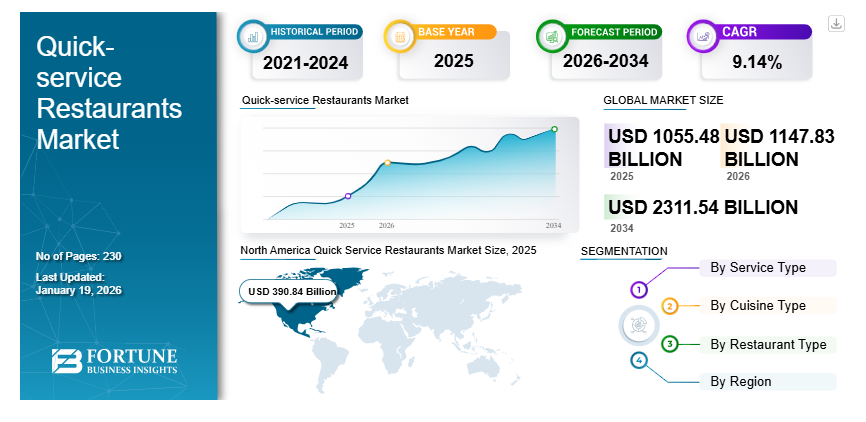Click the green 2034 chart data point
Image resolution: width=866 pixels, height=422 pixels.
(554, 129)
